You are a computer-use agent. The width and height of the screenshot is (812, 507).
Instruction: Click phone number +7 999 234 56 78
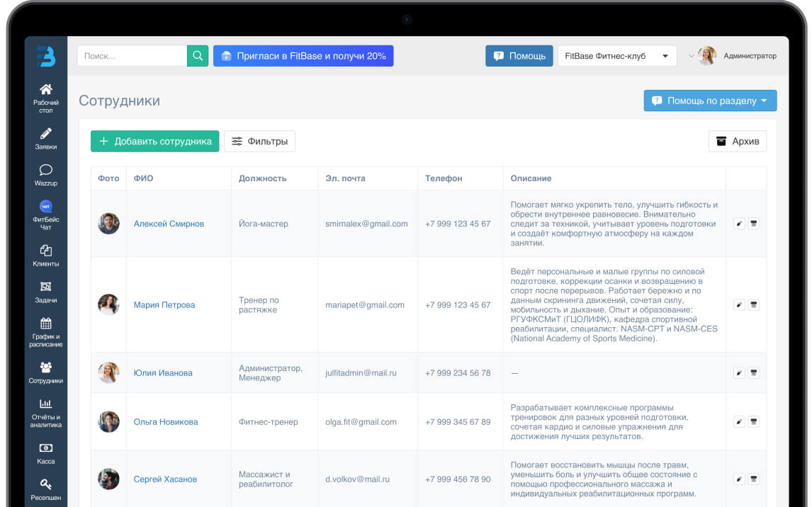tap(458, 372)
